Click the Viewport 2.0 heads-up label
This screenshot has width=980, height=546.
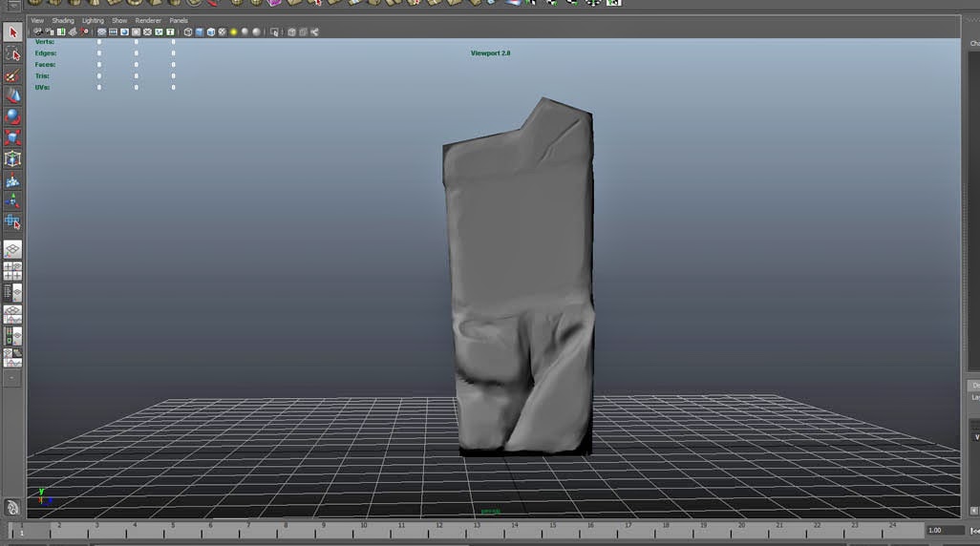491,53
